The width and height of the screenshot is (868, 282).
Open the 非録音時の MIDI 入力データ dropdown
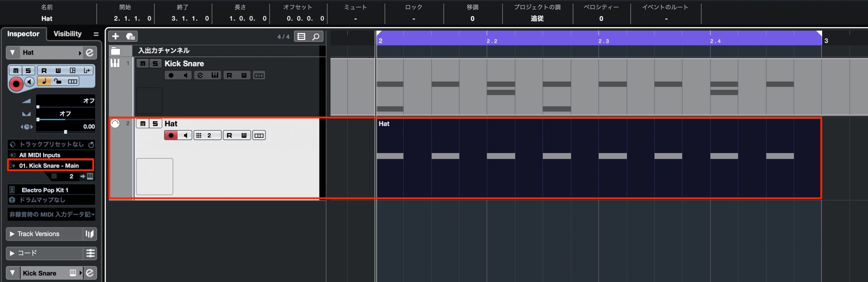[x=52, y=214]
